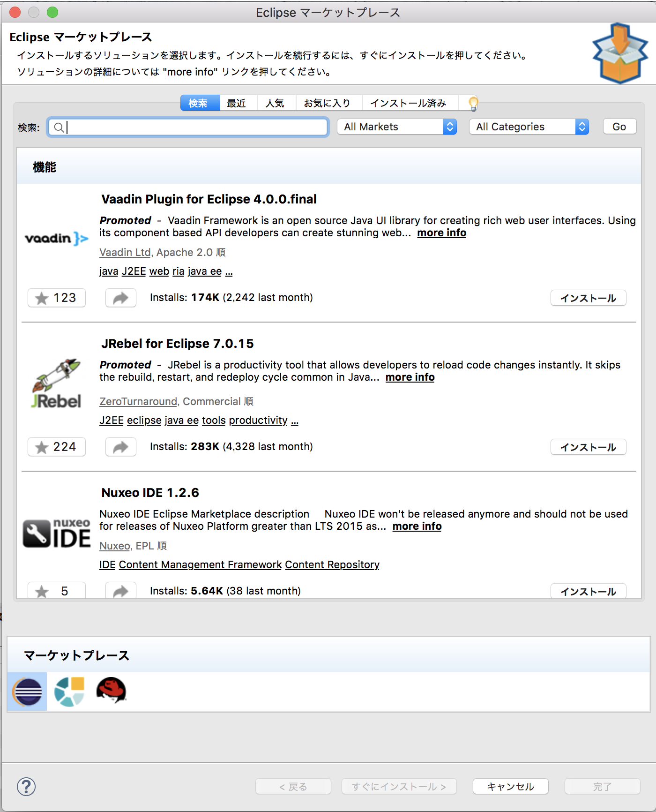Open the Vaadin Ltd vendor link
This screenshot has width=656, height=812.
125,252
